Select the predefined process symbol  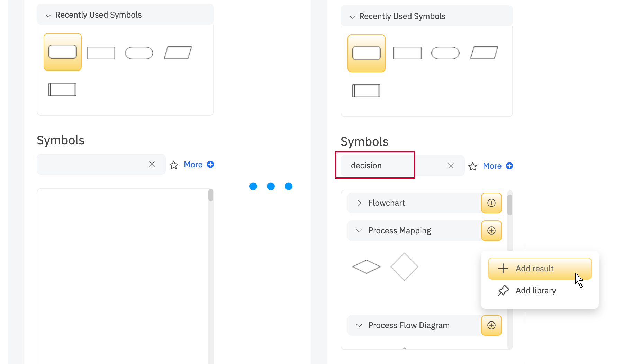62,89
